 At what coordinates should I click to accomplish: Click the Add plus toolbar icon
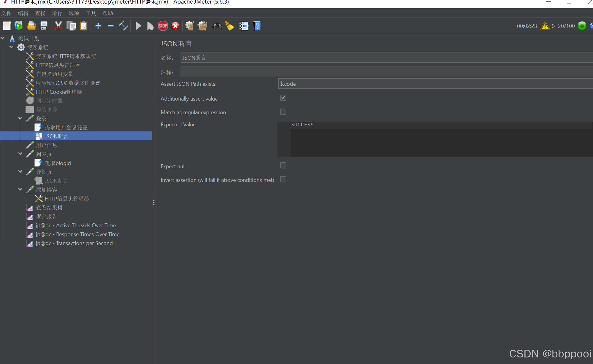98,26
